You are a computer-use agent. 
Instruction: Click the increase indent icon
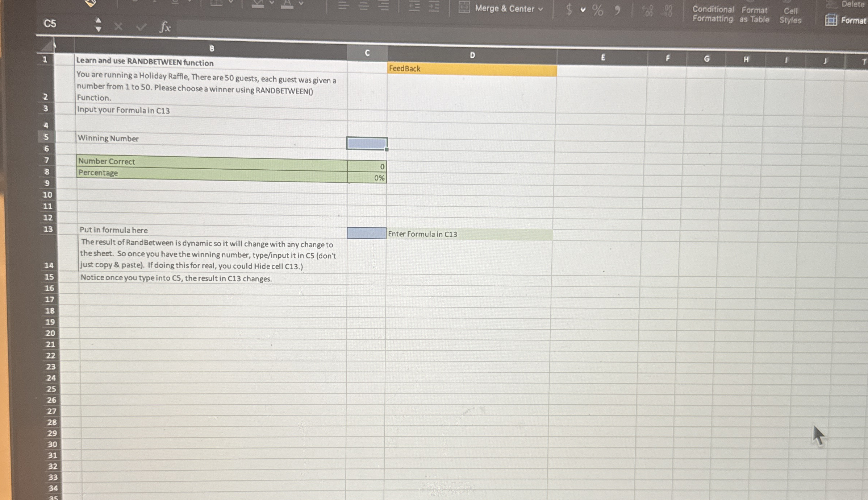click(434, 7)
